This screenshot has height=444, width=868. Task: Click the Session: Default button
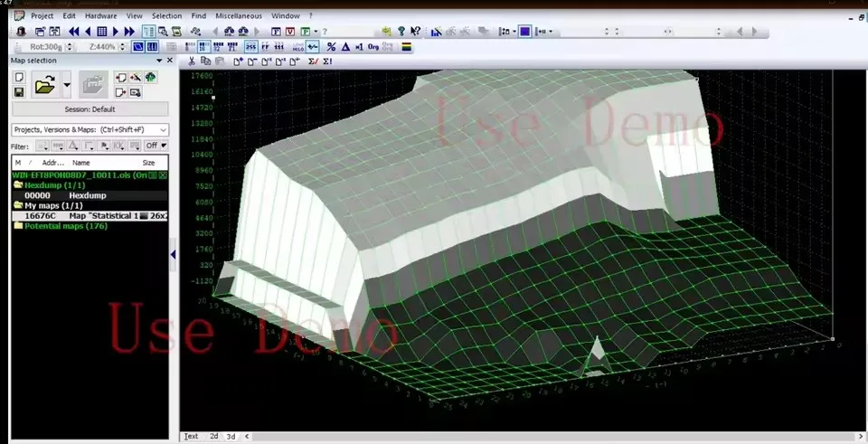tap(90, 109)
